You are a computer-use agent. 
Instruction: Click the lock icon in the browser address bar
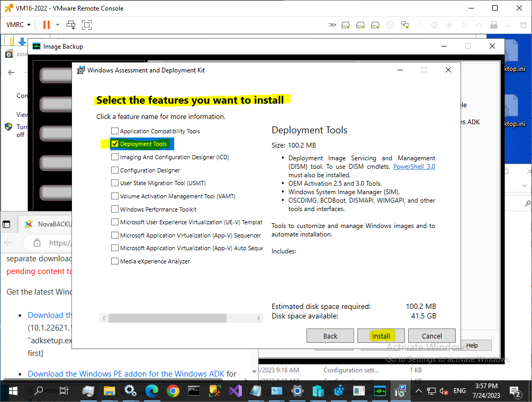(x=37, y=243)
